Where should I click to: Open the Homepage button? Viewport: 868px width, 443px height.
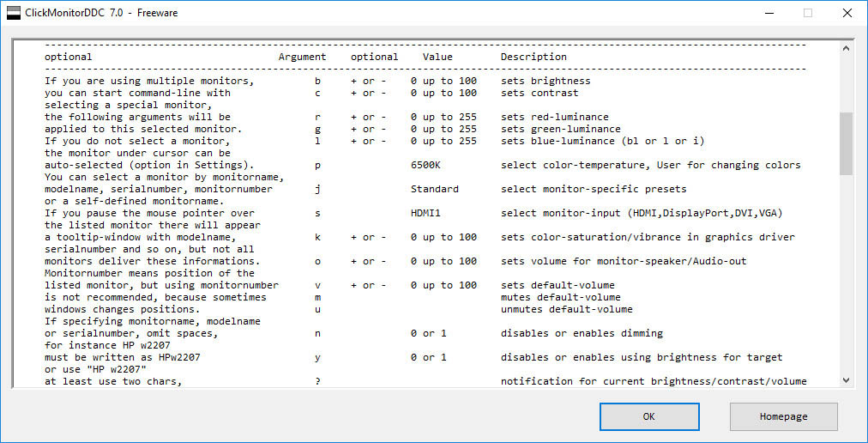(783, 416)
